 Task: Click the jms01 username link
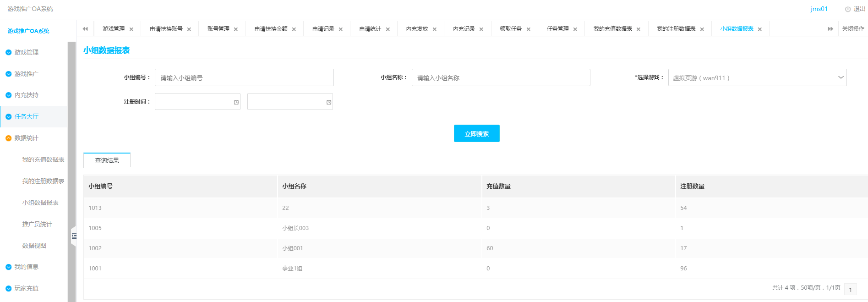pos(819,9)
